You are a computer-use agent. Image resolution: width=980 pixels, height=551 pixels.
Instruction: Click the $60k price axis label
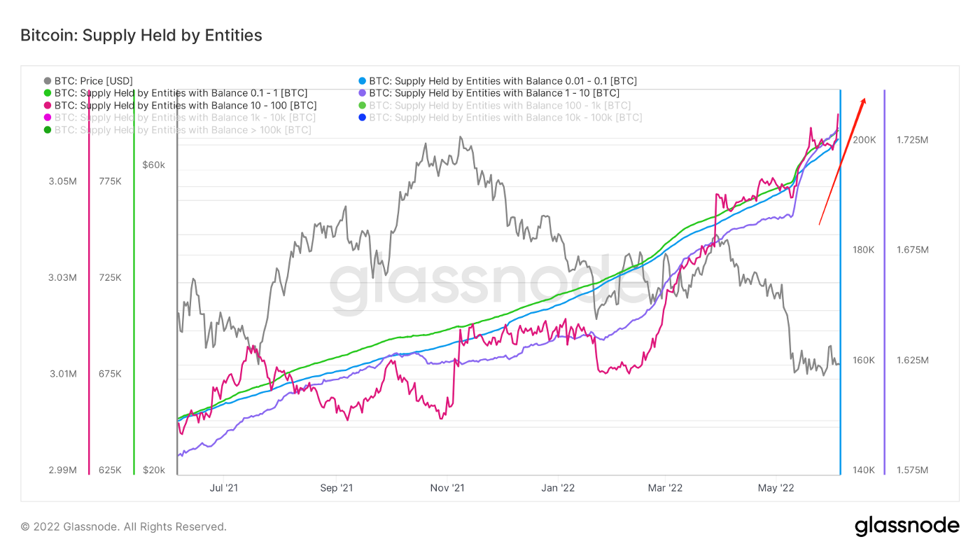pos(153,165)
